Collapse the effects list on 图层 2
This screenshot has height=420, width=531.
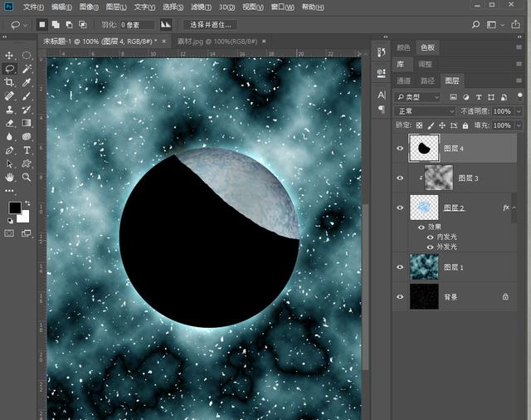point(514,208)
